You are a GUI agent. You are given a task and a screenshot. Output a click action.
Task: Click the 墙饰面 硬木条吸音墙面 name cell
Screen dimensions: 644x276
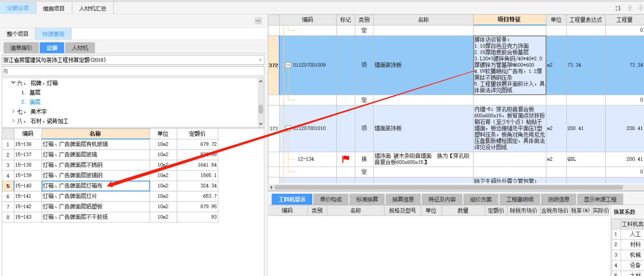pyautogui.click(x=423, y=159)
